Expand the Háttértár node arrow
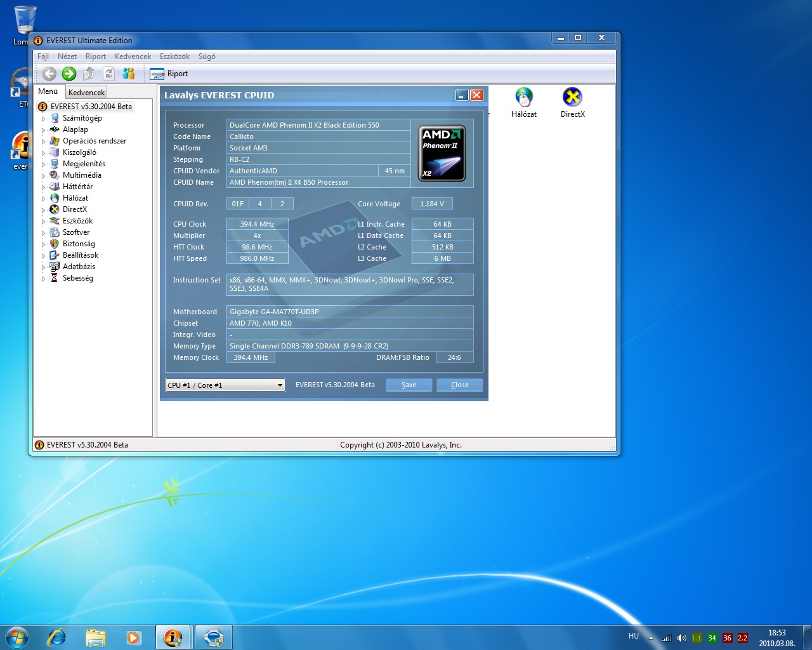The image size is (812, 650). [44, 187]
